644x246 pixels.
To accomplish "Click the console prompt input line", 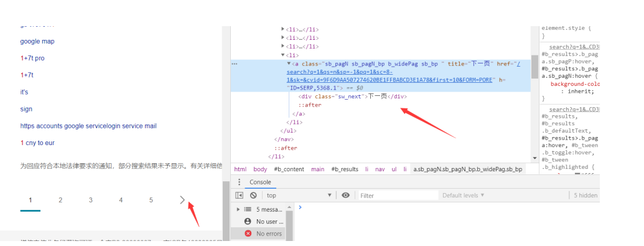I will click(447, 208).
